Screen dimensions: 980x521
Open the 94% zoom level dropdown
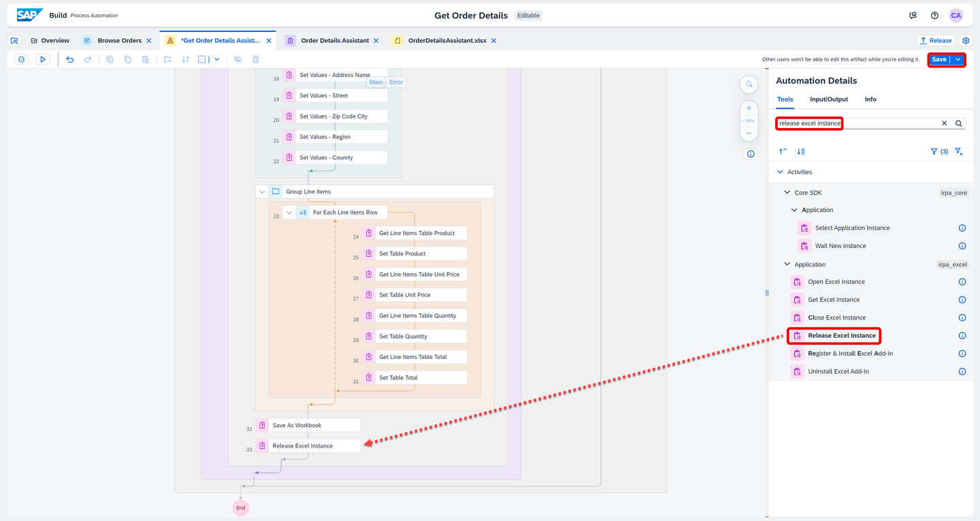749,121
